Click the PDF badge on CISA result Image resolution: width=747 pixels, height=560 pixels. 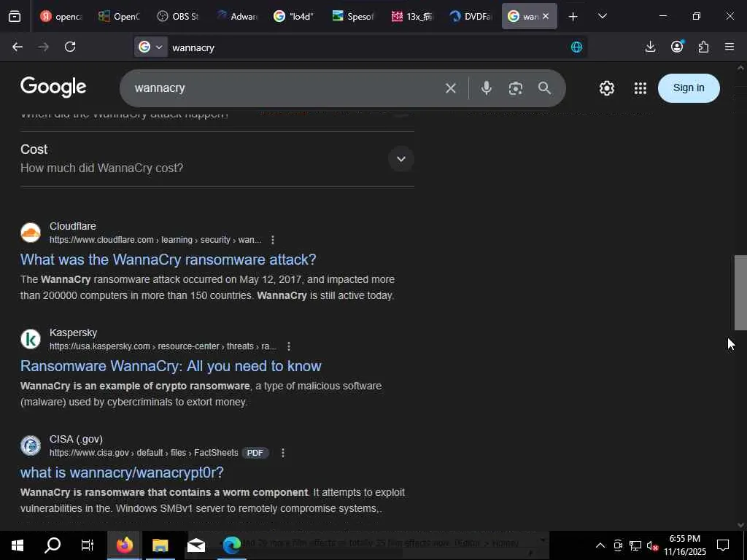[255, 453]
